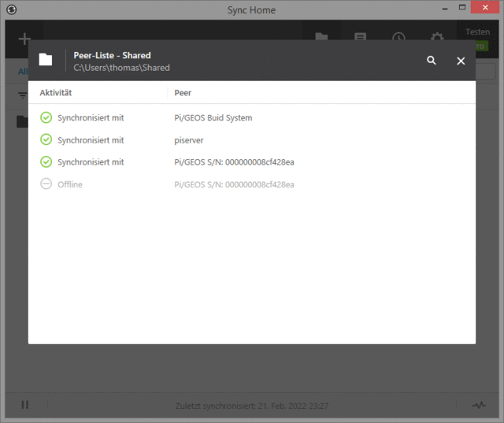Click the add folder plus icon
Screen dimensions: 504x423
click(x=24, y=39)
